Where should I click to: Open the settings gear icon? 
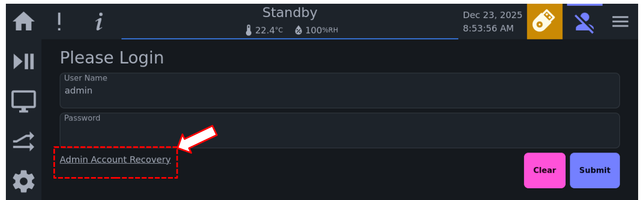pyautogui.click(x=24, y=182)
